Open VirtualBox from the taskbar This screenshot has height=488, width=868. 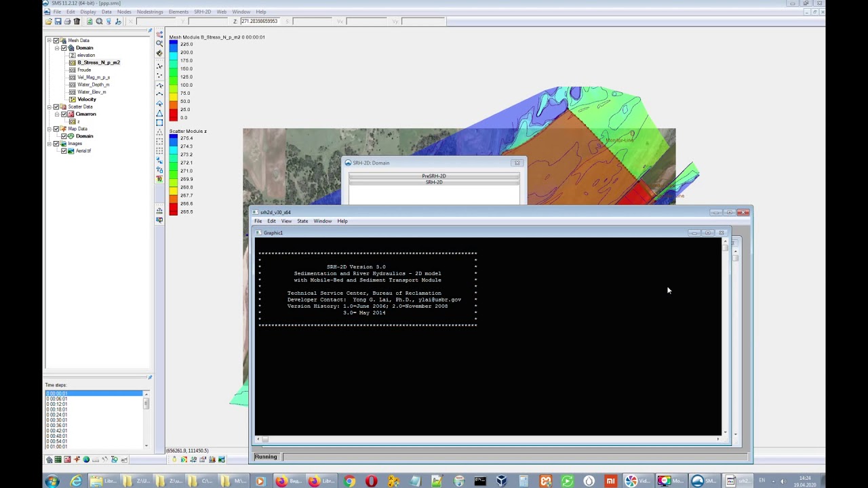(x=501, y=481)
